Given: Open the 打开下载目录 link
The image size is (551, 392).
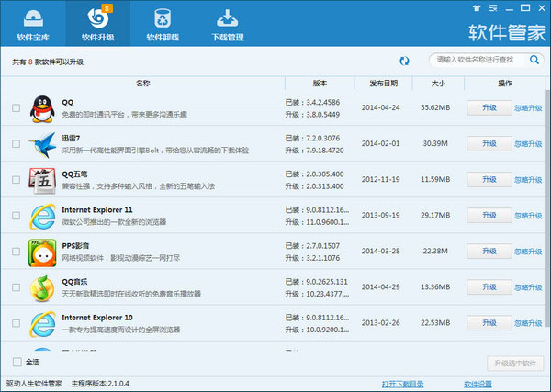Looking at the screenshot, I should [x=403, y=384].
